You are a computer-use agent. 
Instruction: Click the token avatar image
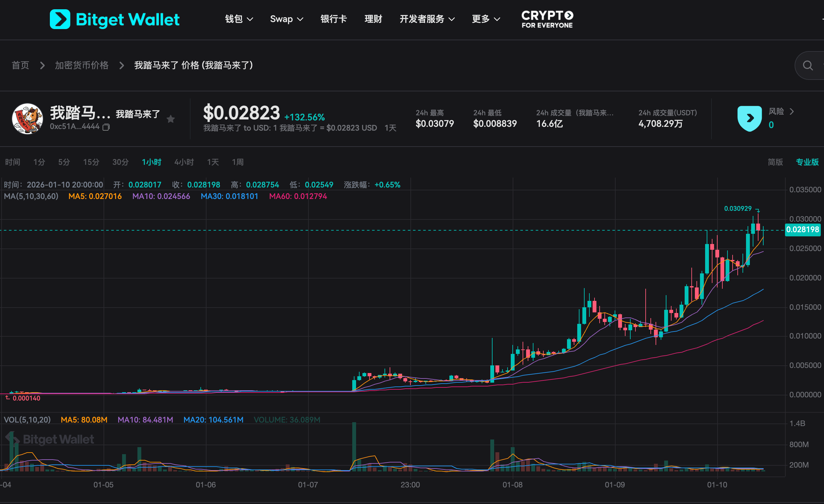coord(27,118)
